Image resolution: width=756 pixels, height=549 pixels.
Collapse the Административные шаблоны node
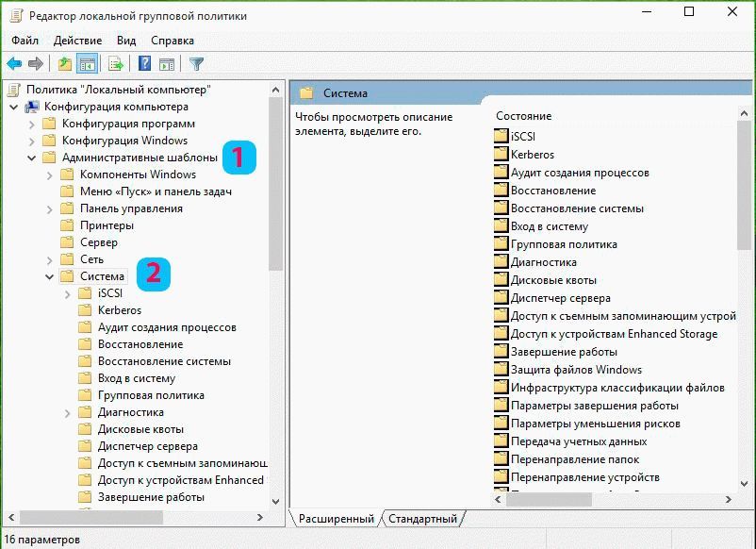(x=32, y=158)
